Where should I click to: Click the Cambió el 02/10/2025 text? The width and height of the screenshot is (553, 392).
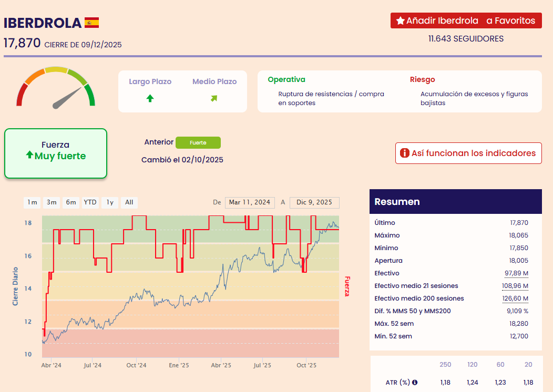(x=182, y=160)
